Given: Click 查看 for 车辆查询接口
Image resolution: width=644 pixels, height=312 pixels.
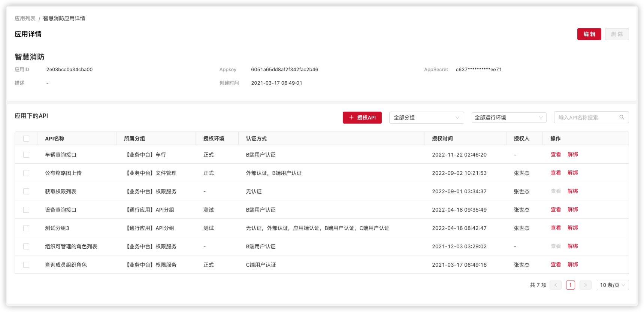Looking at the screenshot, I should click(x=556, y=154).
